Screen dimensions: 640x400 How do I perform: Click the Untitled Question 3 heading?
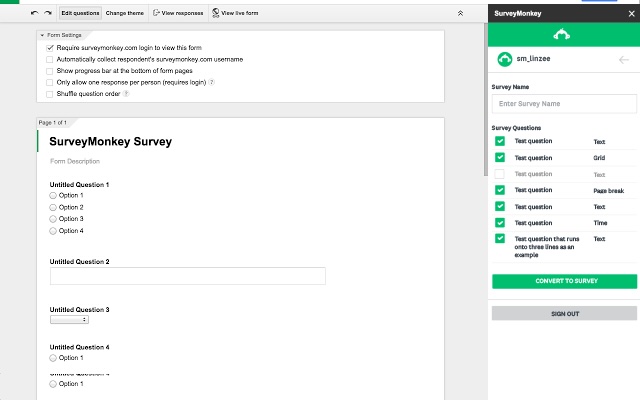click(79, 309)
